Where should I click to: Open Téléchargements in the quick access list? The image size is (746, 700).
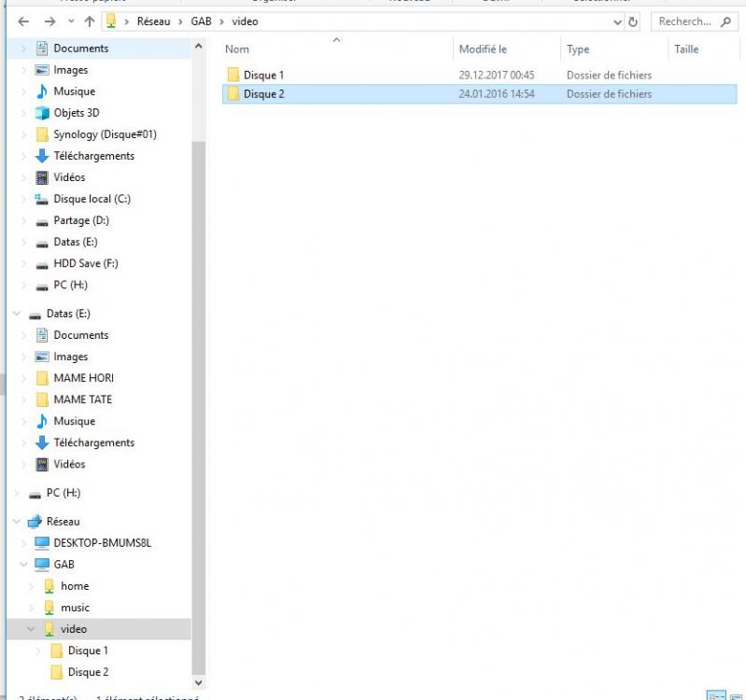coord(93,156)
